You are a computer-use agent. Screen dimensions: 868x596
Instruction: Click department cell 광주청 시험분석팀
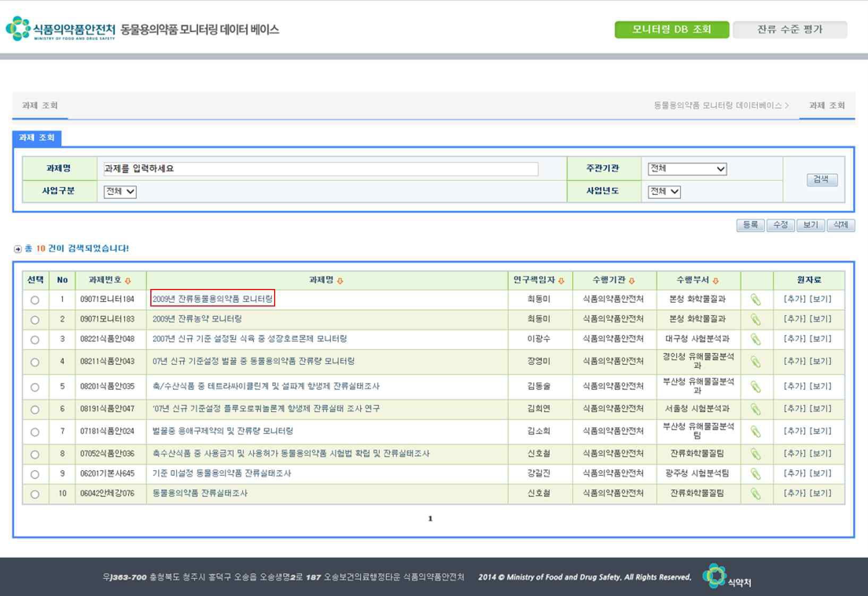(697, 473)
